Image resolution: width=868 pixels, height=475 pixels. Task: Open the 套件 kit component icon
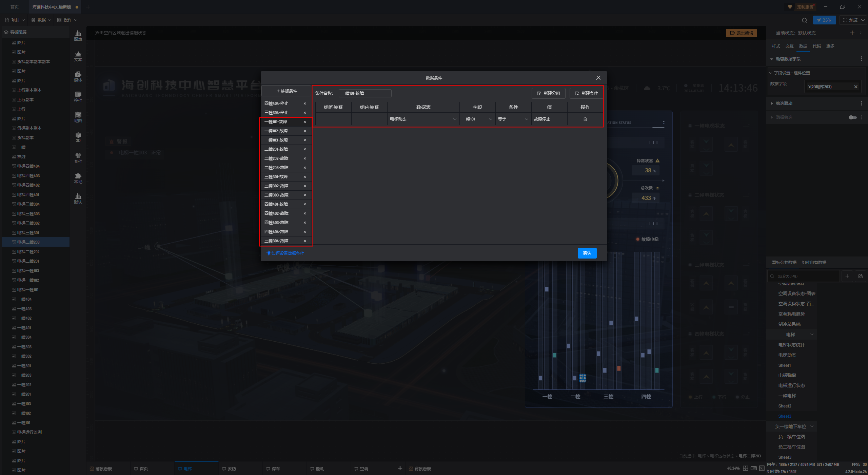click(x=78, y=157)
